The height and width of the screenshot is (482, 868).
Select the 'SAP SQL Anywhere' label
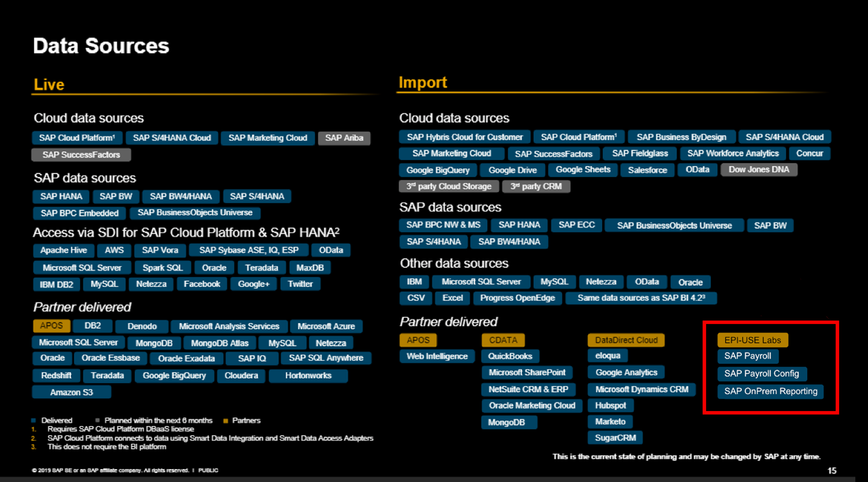pos(326,358)
